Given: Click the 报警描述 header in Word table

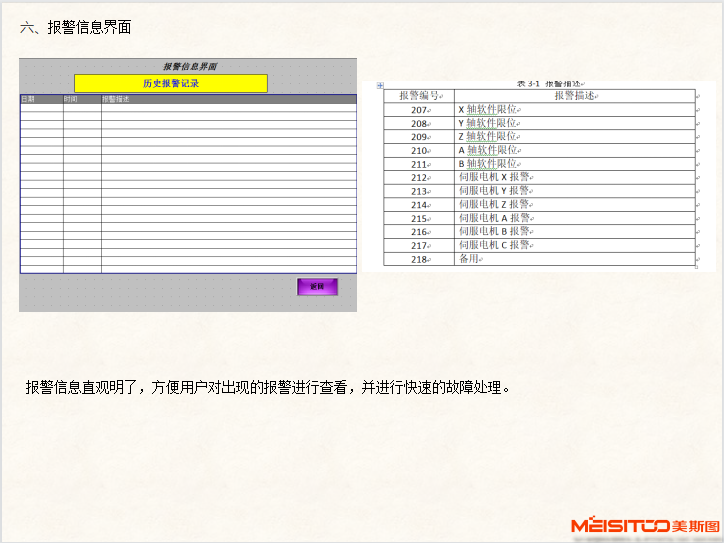Looking at the screenshot, I should [574, 96].
